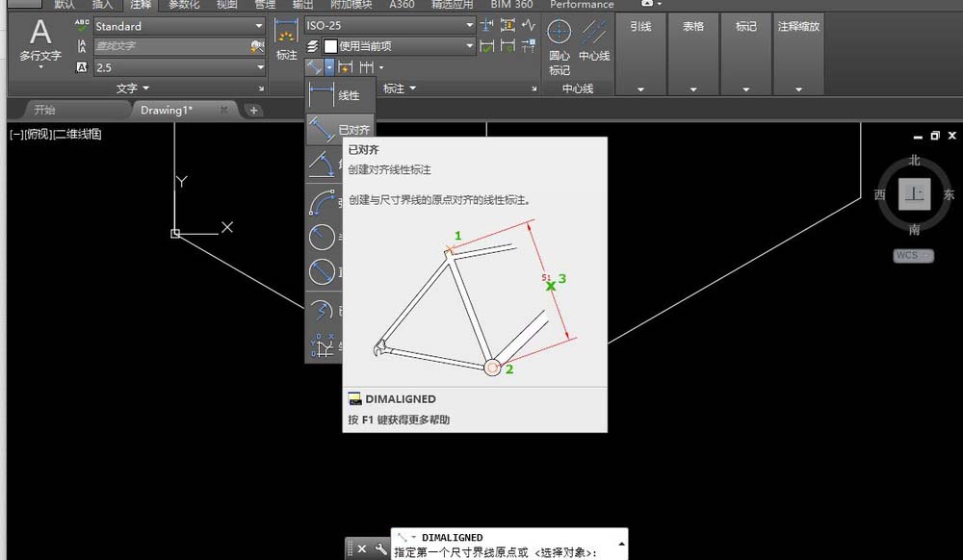The image size is (963, 560).
Task: Click 上 on the ViewCube compass
Action: 913,195
